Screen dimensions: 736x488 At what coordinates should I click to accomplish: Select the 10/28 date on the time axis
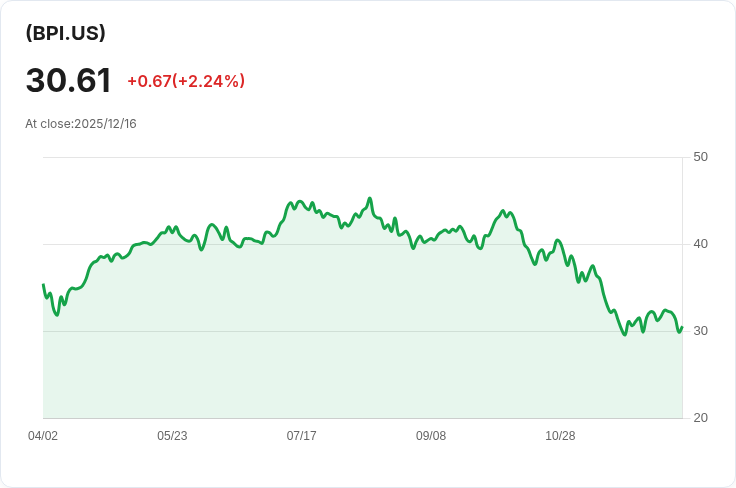(x=560, y=436)
